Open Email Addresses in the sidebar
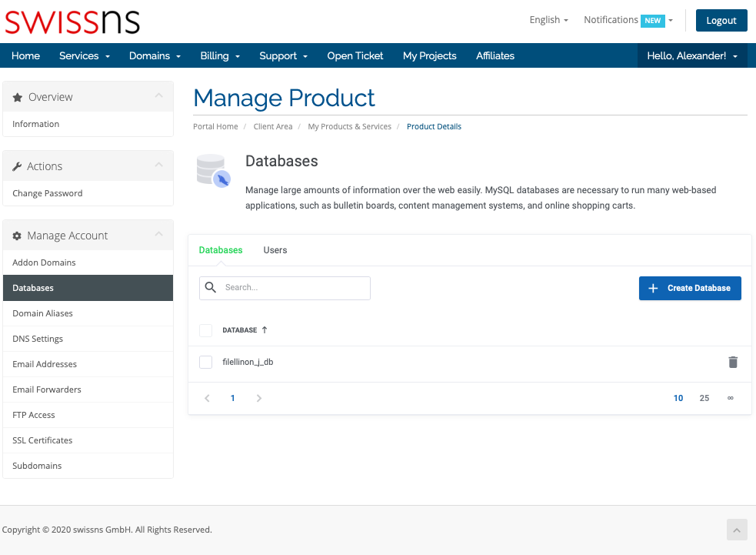 pyautogui.click(x=45, y=364)
